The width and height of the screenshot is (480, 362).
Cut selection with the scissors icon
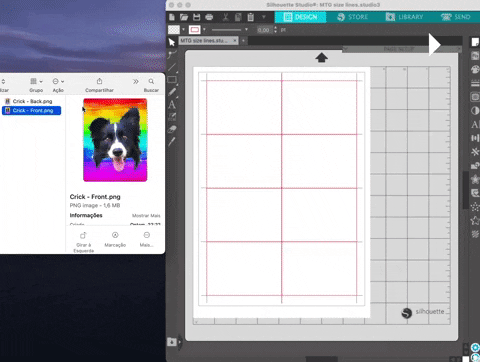click(226, 17)
